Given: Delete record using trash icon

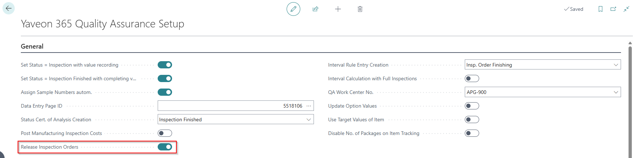Looking at the screenshot, I should click(x=360, y=9).
